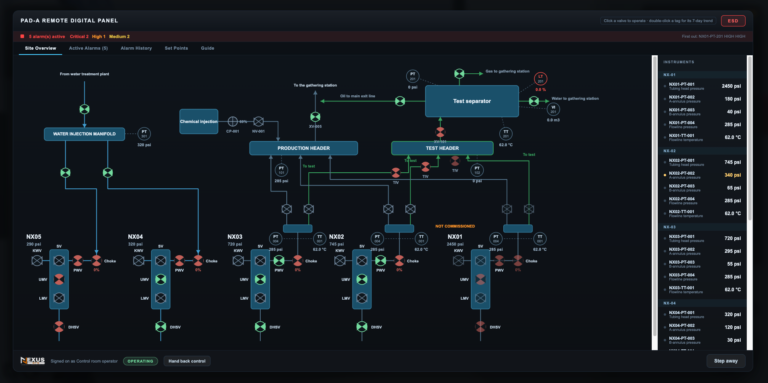Click the gas outlet valve atop Test separator
The width and height of the screenshot is (768, 383).
click(x=459, y=73)
